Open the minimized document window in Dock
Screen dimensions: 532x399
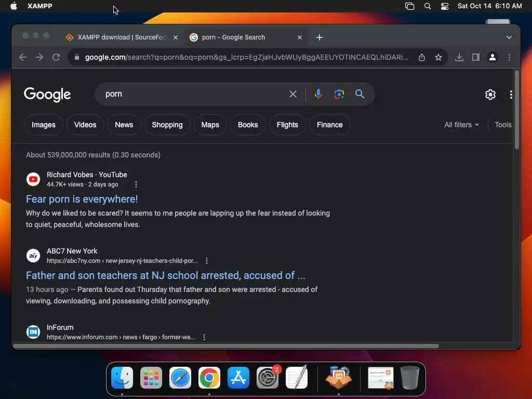click(x=381, y=378)
